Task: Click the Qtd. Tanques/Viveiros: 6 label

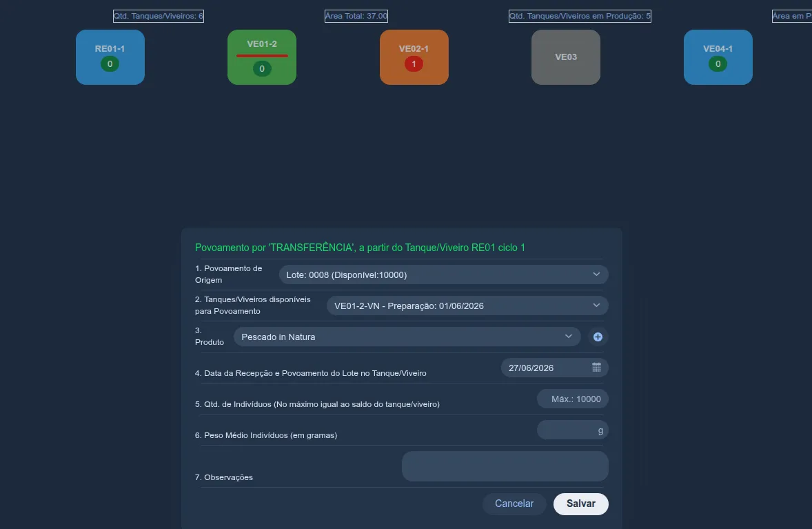Action: [159, 16]
